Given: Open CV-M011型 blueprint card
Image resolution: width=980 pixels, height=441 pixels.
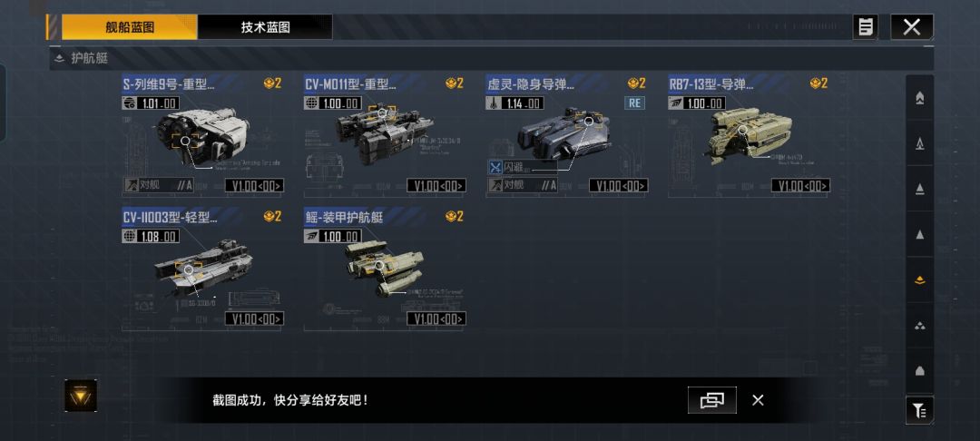Looking at the screenshot, I should tap(385, 134).
